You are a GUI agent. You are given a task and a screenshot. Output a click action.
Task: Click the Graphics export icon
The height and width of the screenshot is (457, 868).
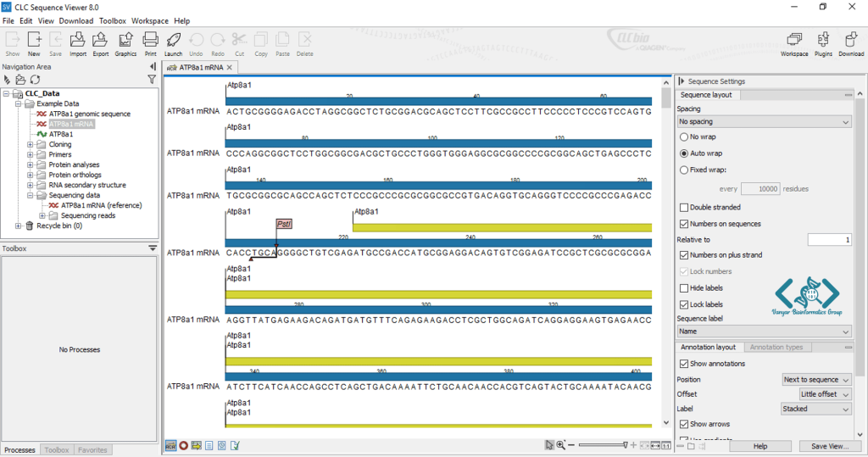pos(125,44)
